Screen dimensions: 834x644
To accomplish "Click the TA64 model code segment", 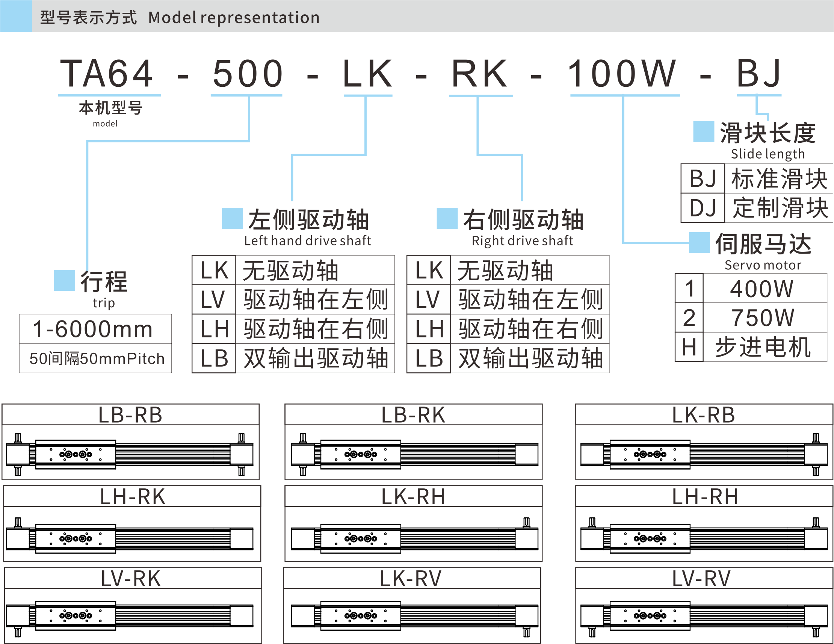I will (x=107, y=73).
